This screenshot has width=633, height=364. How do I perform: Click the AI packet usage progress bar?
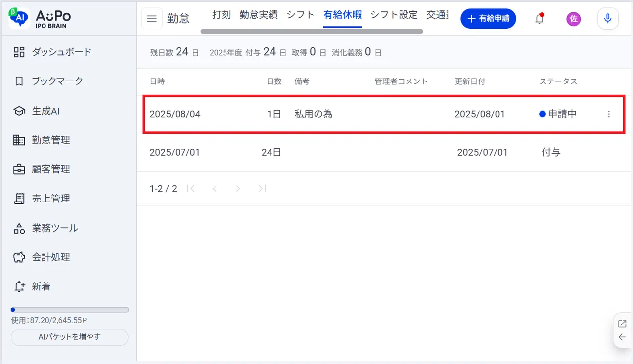pyautogui.click(x=70, y=310)
